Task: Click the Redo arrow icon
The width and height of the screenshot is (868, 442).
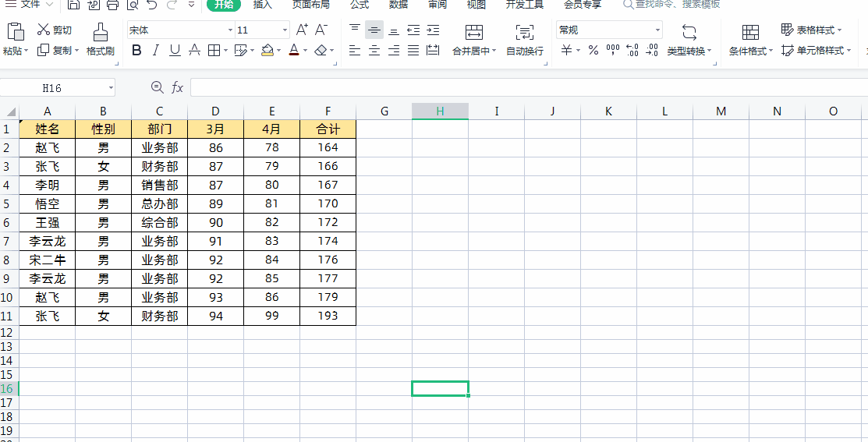Action: click(x=171, y=5)
